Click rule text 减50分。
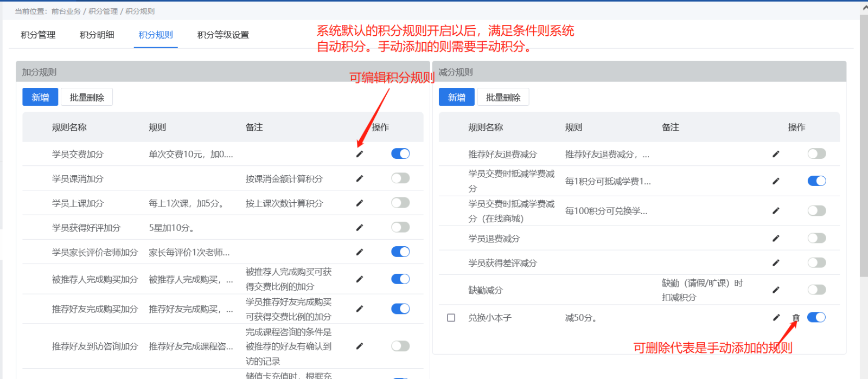Image resolution: width=868 pixels, height=379 pixels. point(582,318)
